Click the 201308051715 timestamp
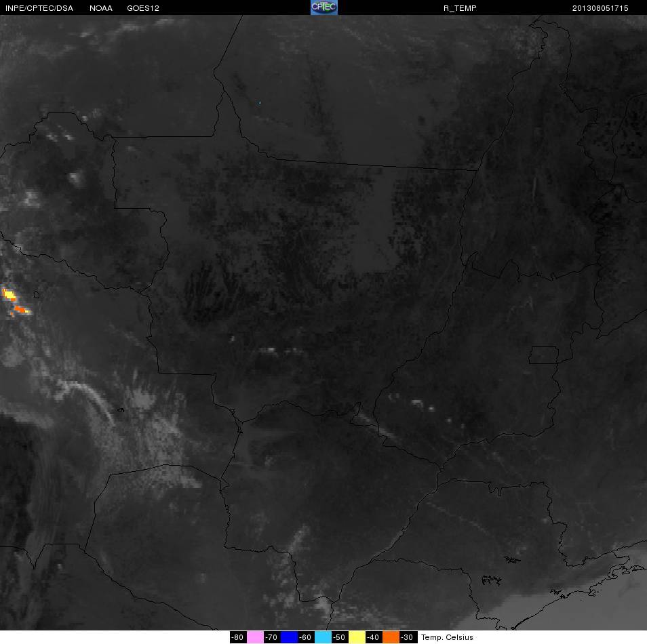This screenshot has width=647, height=644. (600, 8)
